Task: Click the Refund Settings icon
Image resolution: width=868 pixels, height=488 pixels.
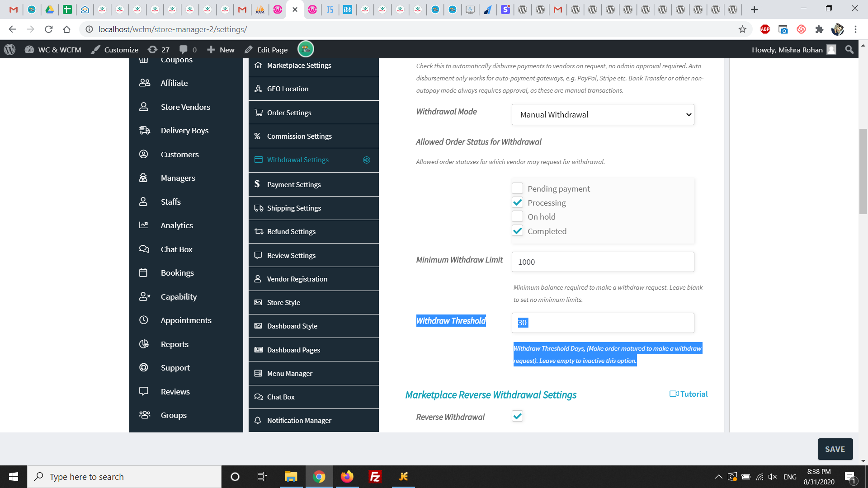Action: [x=259, y=231]
